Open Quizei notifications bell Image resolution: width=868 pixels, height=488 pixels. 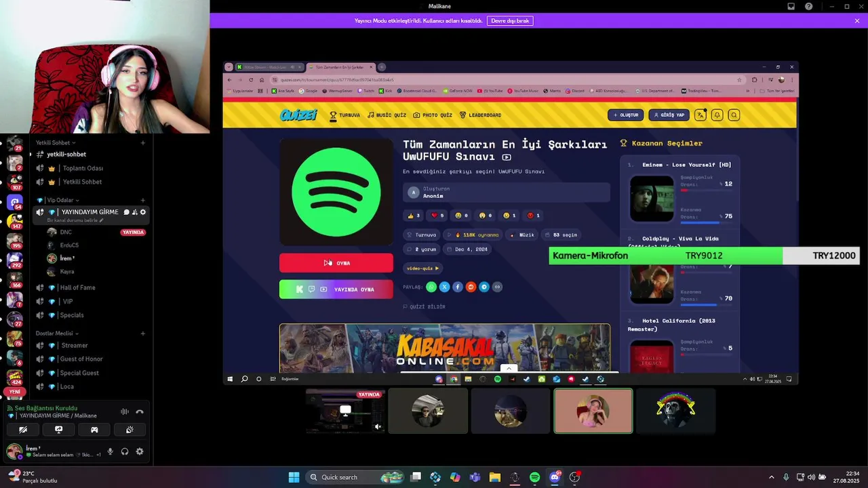tap(717, 115)
